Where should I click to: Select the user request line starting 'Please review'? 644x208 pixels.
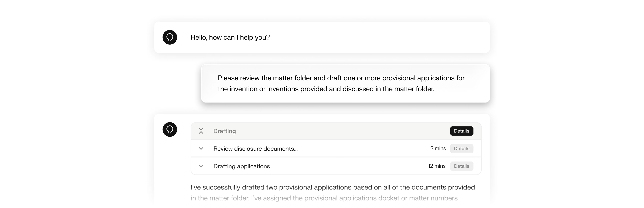341,78
